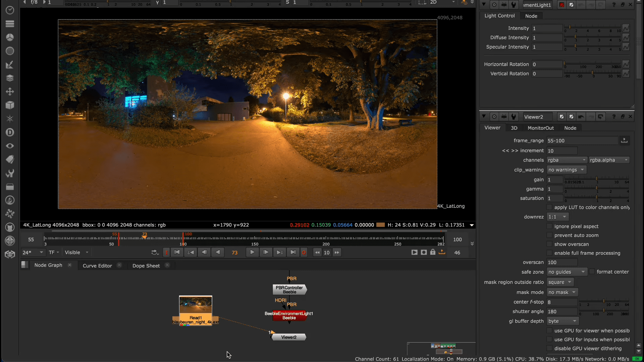
Task: Enable prevent auto zoom checkbox
Action: [x=549, y=235]
